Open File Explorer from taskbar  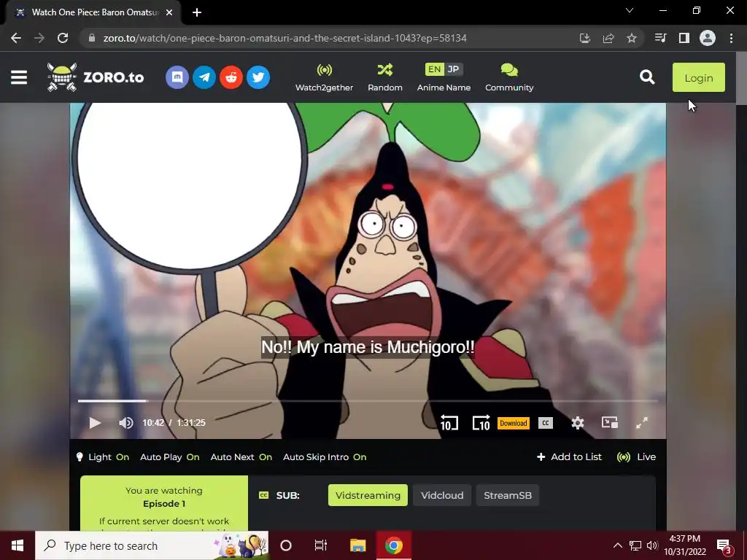(x=357, y=545)
